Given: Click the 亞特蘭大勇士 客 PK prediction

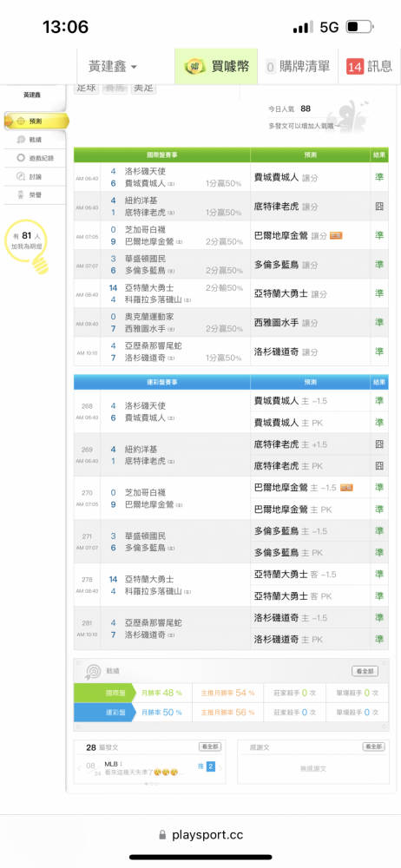Looking at the screenshot, I should pyautogui.click(x=293, y=596).
